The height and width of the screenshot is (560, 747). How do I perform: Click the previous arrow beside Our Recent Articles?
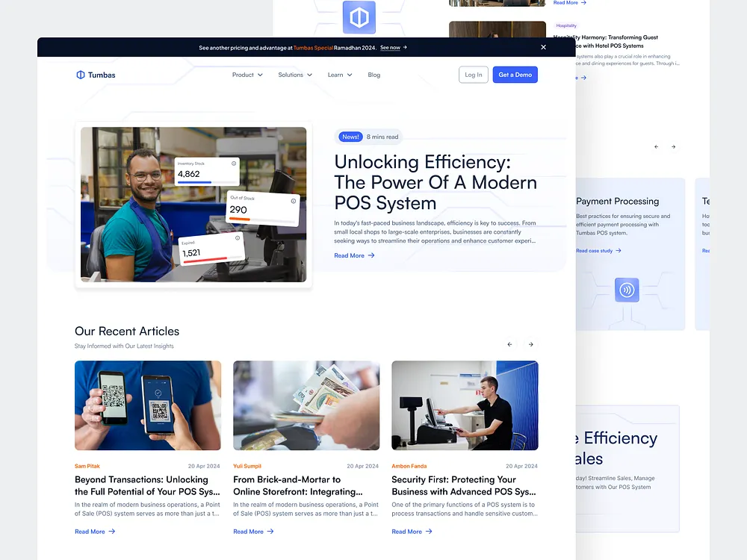[x=510, y=344]
